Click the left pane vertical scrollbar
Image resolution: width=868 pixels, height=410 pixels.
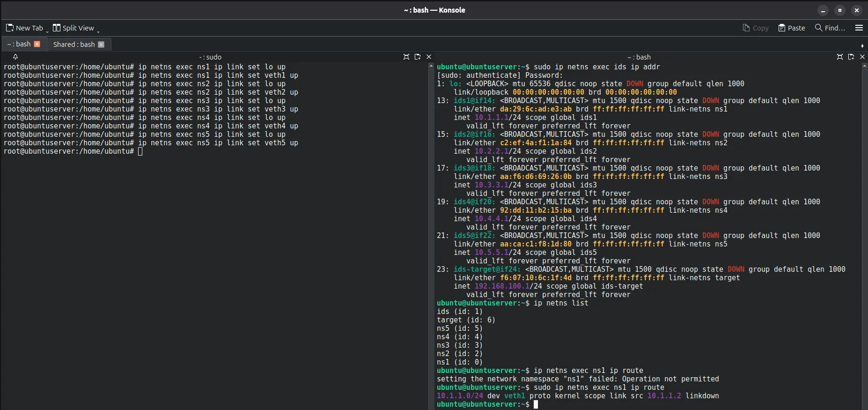pos(431,236)
